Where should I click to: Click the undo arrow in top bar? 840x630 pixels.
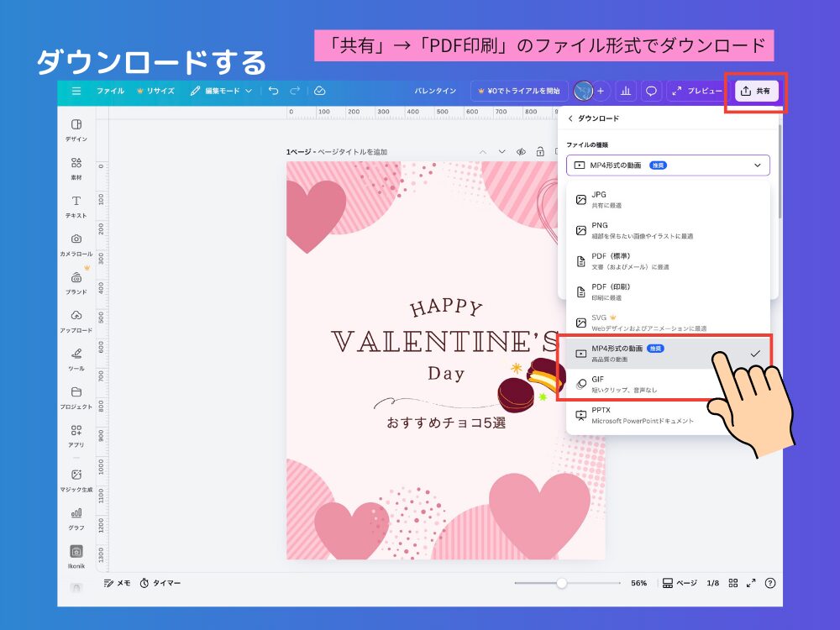274,91
